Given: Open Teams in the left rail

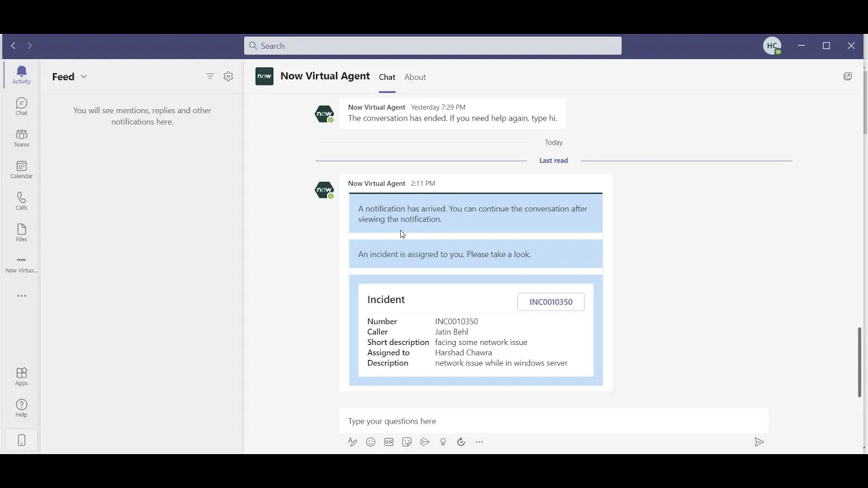Looking at the screenshot, I should pyautogui.click(x=21, y=138).
